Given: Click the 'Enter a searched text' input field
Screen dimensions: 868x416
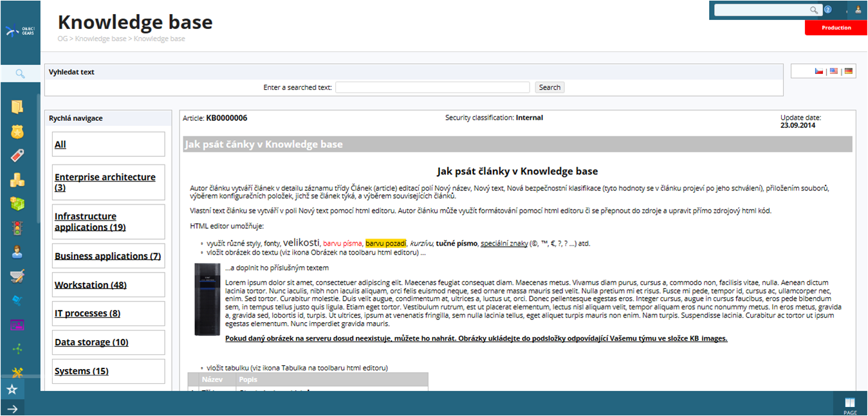Looking at the screenshot, I should [432, 87].
